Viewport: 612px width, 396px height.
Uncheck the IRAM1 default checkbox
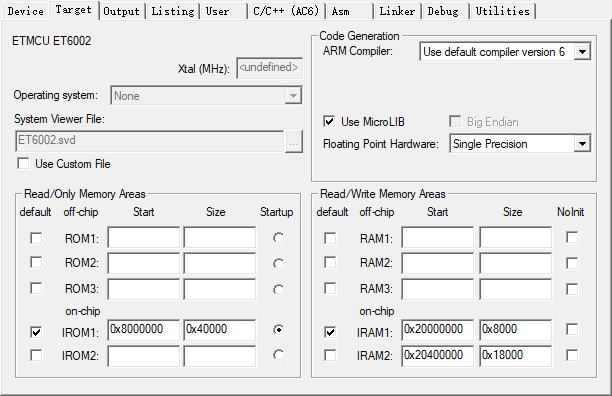330,332
